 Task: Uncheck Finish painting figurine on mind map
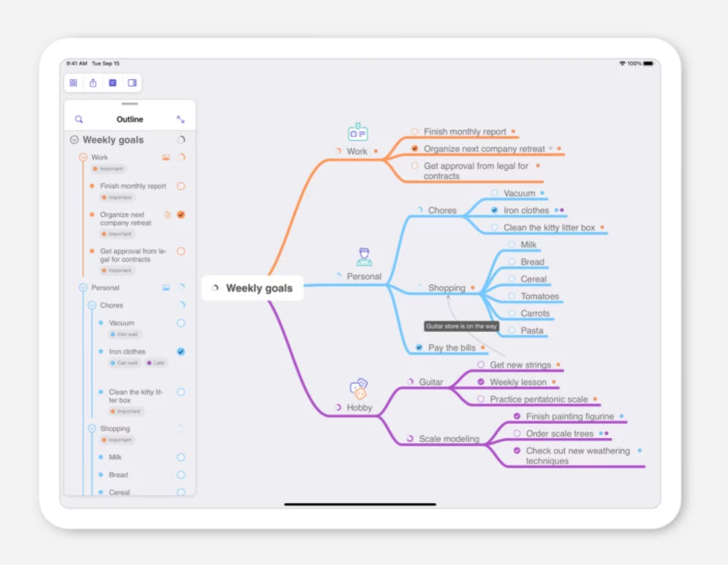click(516, 417)
